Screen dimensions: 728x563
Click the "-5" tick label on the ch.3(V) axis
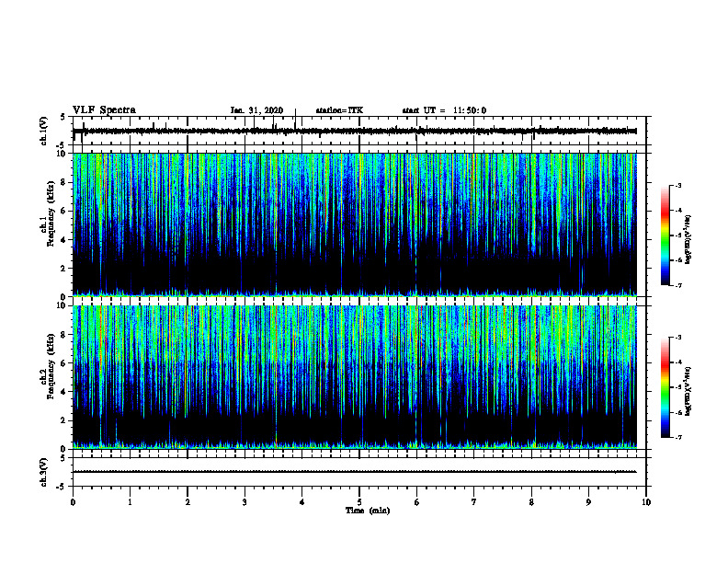[62, 486]
